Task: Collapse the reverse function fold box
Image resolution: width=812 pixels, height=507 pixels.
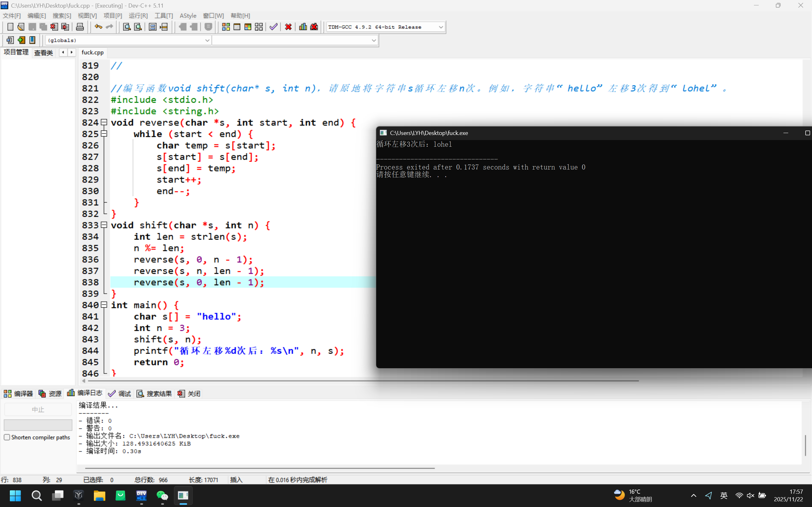Action: (x=104, y=122)
